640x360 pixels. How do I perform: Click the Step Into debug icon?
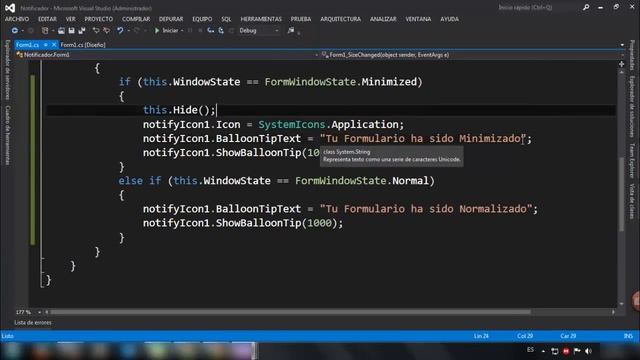point(211,31)
